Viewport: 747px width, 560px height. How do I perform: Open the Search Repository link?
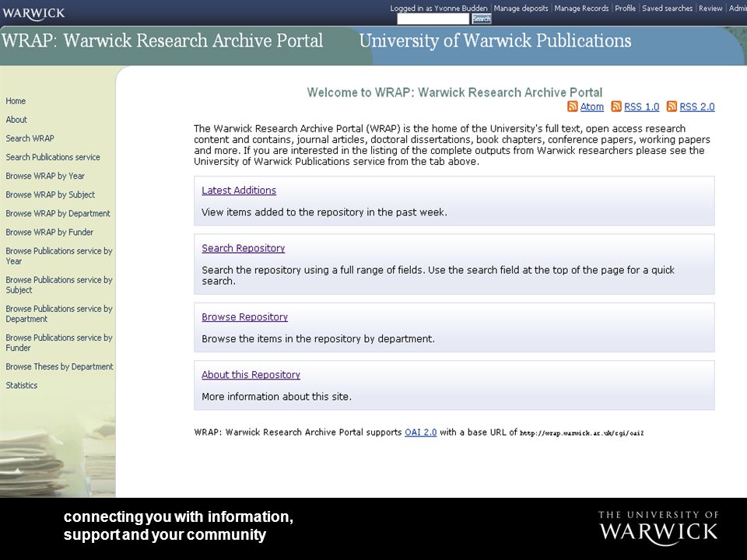[243, 248]
